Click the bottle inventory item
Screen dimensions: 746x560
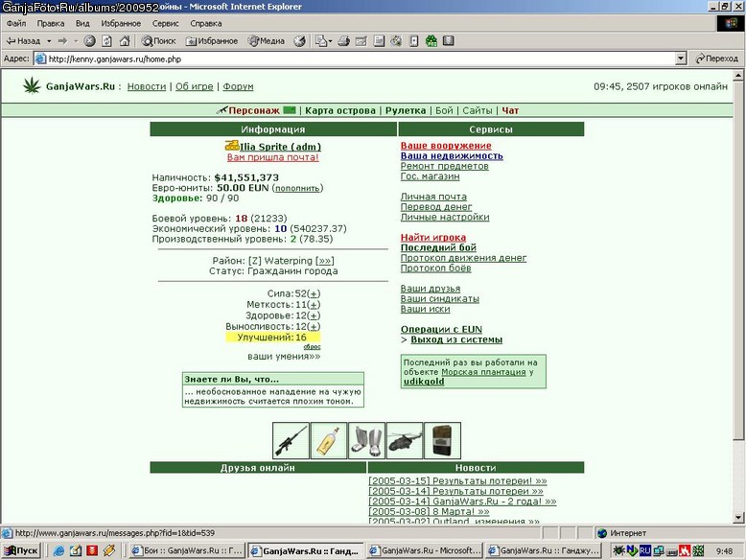pos(329,440)
